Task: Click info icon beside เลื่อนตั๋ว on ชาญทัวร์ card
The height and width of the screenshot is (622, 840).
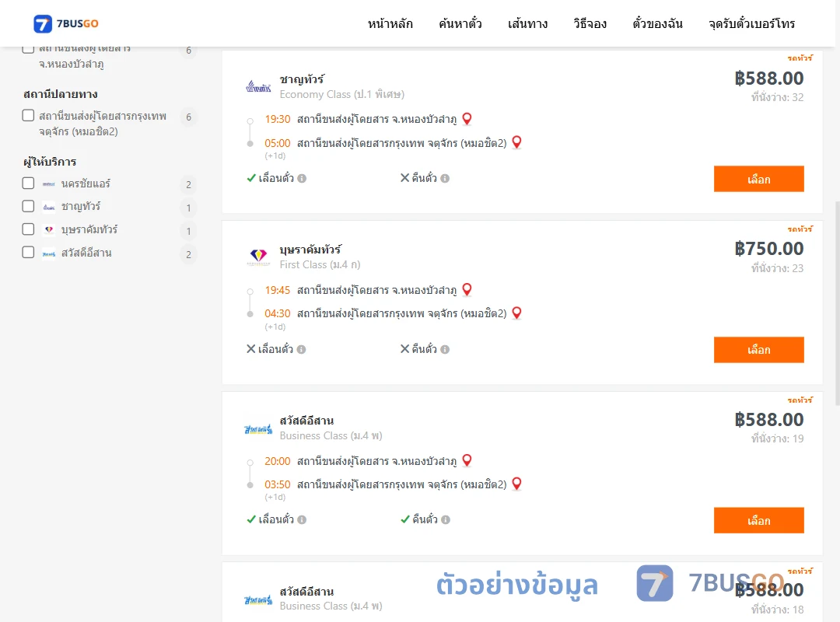Action: pyautogui.click(x=302, y=178)
